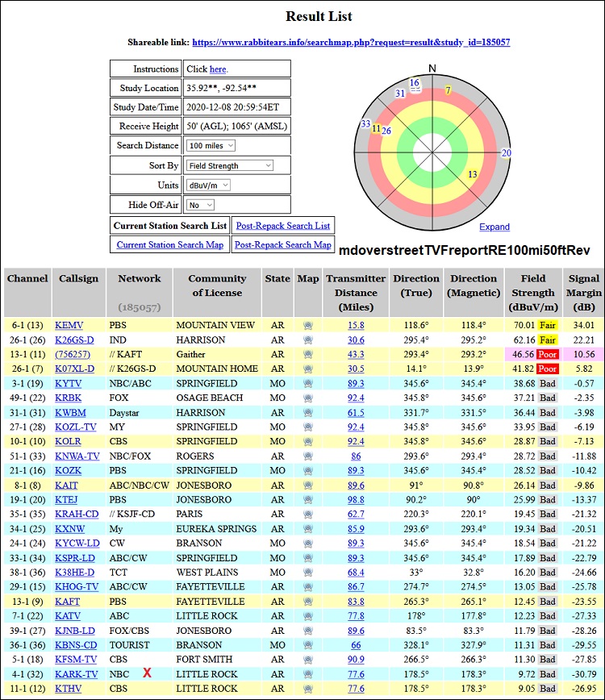Click the red Poor cell for K07XL-D
Screen dimensions: 605x700
pyautogui.click(x=548, y=369)
